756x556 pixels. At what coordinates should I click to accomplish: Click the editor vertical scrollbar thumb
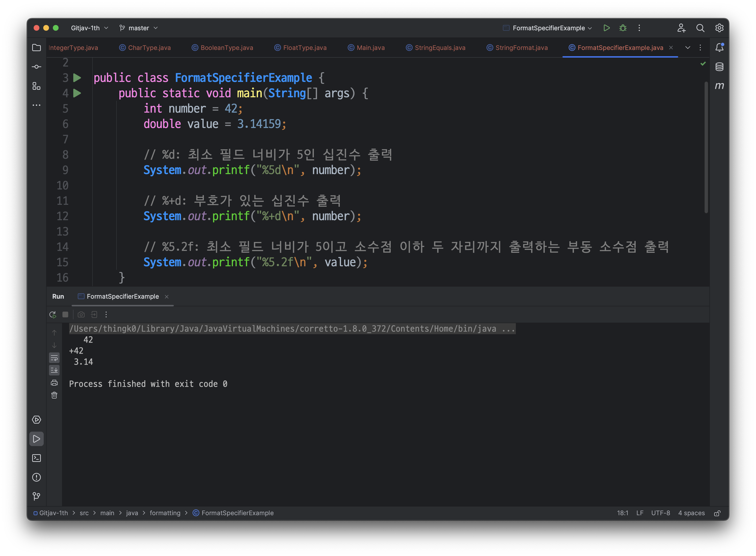click(x=706, y=147)
